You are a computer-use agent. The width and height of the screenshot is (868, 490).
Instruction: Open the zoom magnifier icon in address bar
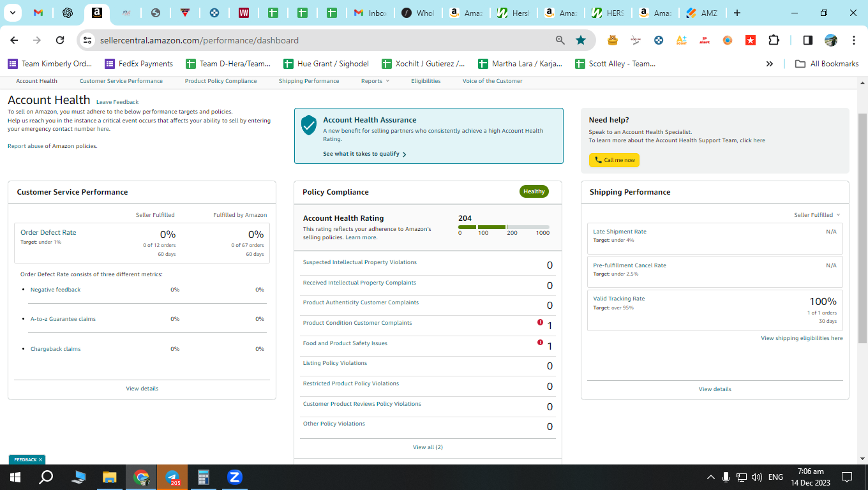(560, 40)
